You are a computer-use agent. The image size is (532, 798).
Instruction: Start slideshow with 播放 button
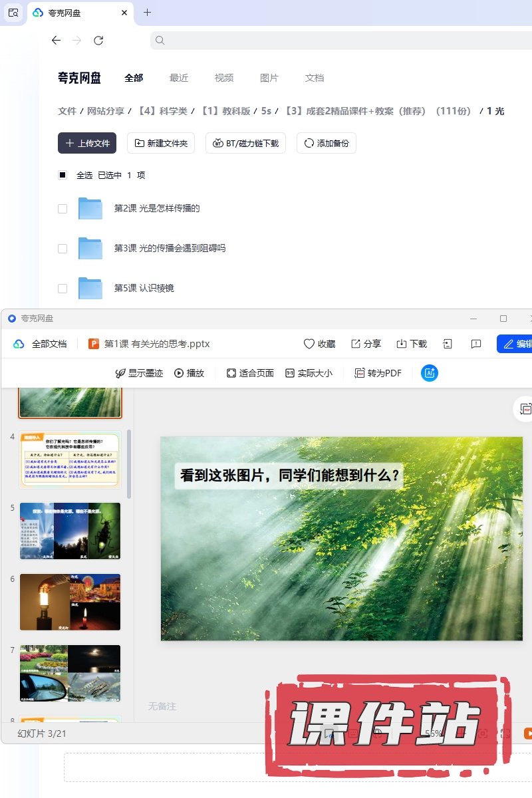click(x=189, y=373)
